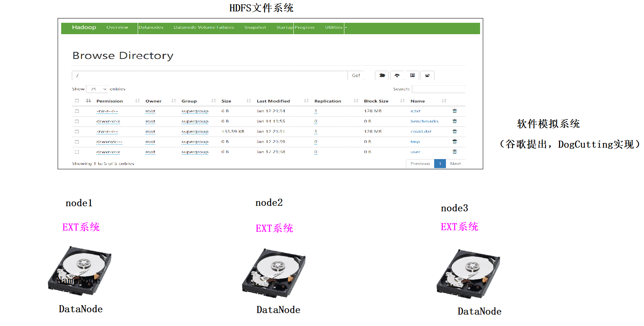Tick the checkbox for covid.dat row

(x=77, y=132)
